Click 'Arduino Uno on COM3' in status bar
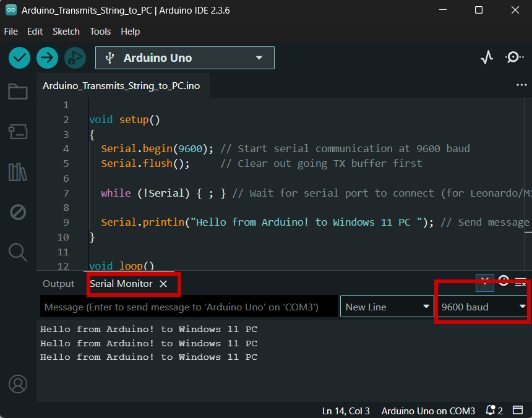532x418 pixels. coord(428,411)
